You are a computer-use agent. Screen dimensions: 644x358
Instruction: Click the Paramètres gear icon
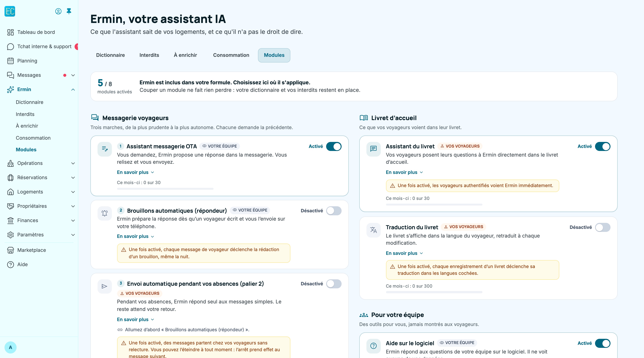(x=11, y=235)
